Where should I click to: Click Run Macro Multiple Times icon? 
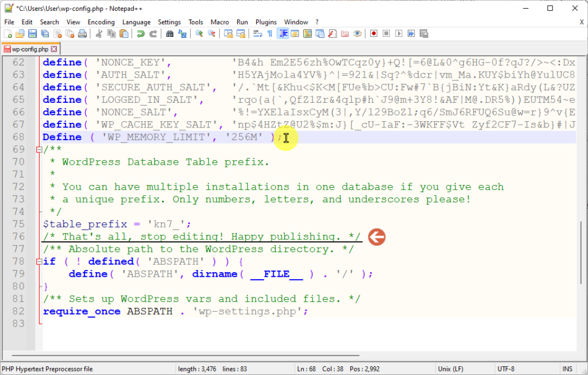(x=411, y=34)
